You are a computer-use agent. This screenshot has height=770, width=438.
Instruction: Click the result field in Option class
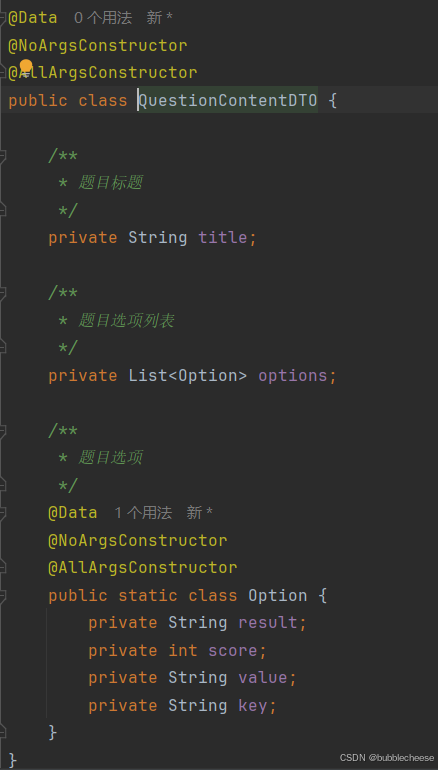(x=268, y=623)
